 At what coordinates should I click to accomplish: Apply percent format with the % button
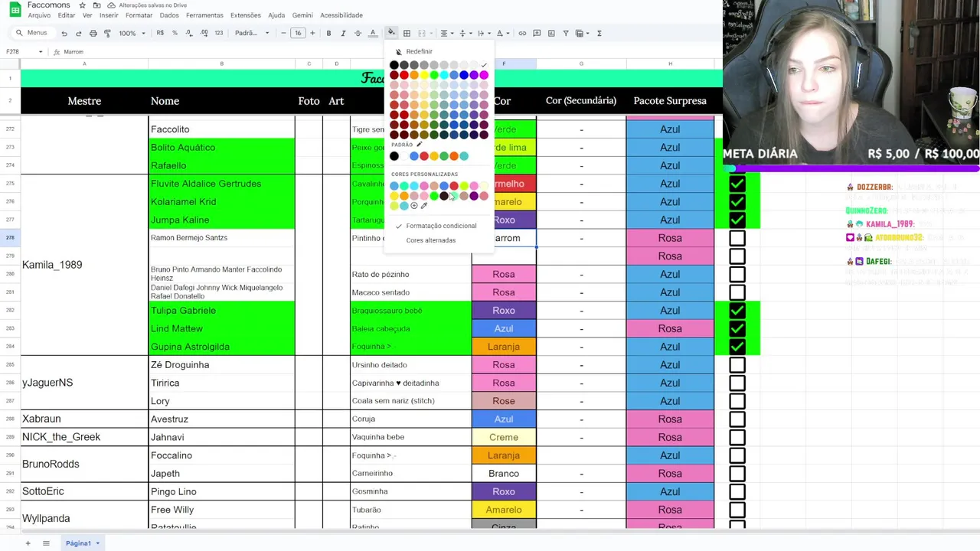pos(175,33)
